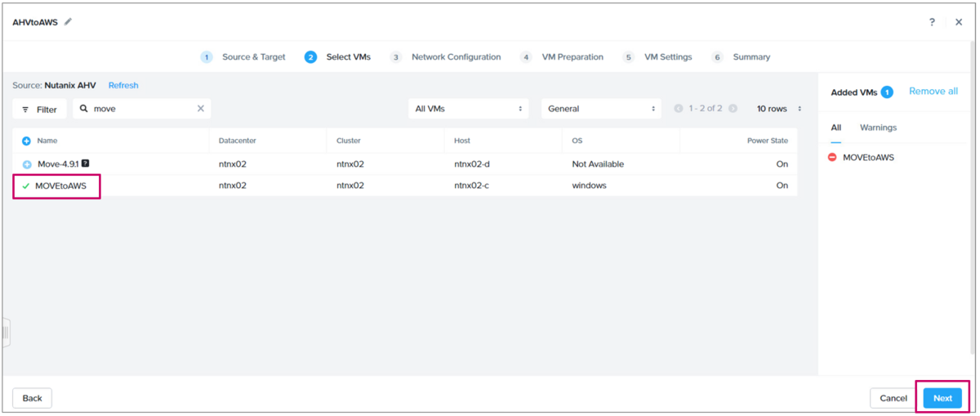Open the General view dropdown
Viewport: 980px width, 416px height.
click(601, 109)
